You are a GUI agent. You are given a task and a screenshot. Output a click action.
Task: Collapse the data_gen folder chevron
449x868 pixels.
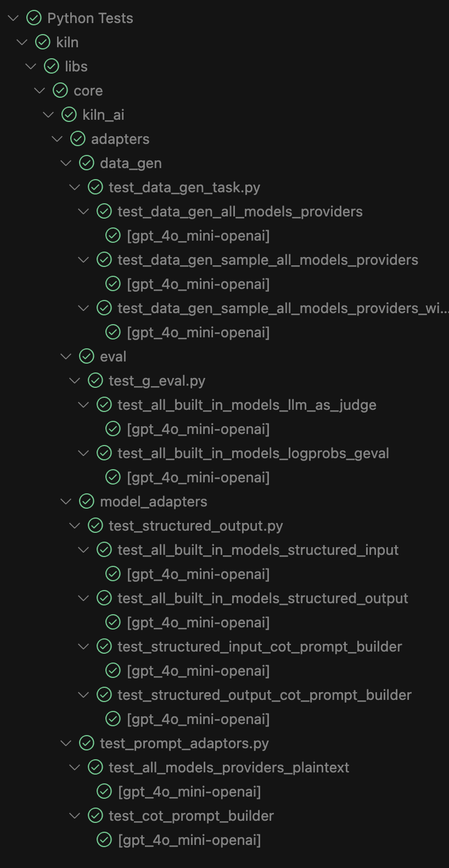[66, 163]
